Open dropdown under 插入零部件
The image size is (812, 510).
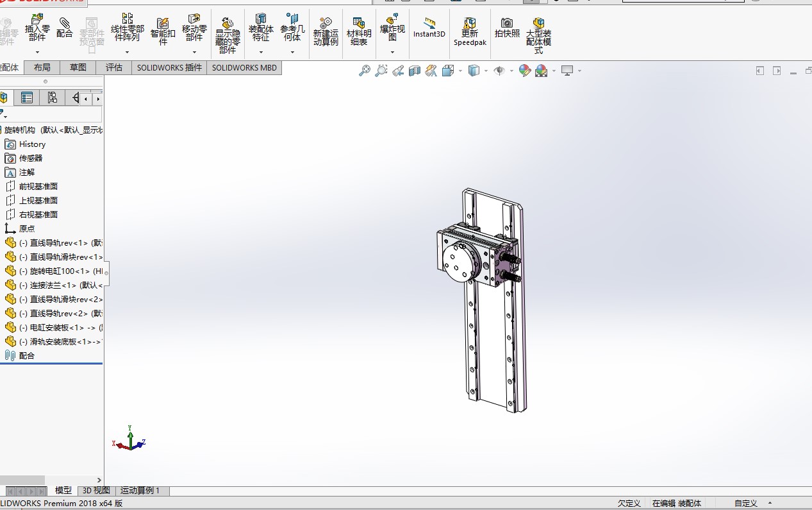[x=37, y=52]
